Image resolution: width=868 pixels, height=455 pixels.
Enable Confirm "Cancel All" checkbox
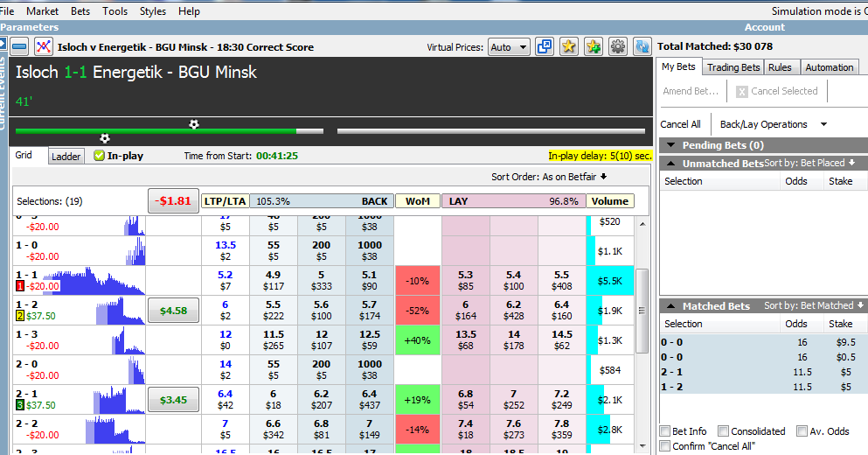tap(665, 446)
